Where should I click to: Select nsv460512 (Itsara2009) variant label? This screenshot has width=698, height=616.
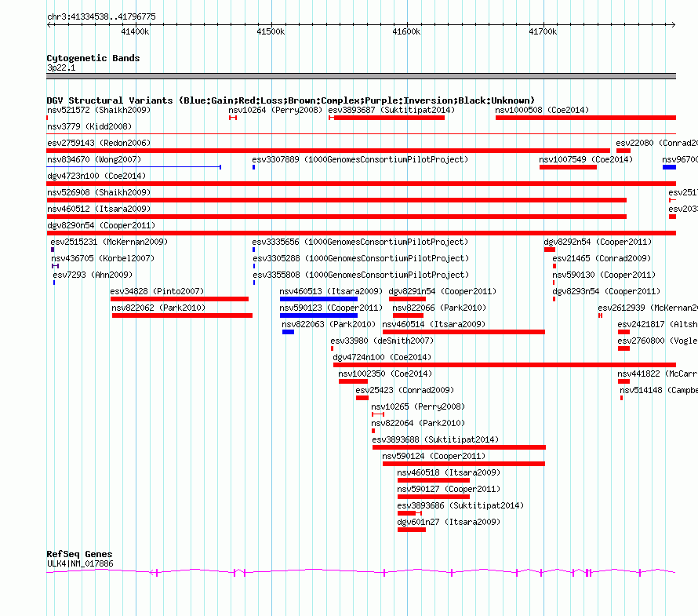click(x=99, y=209)
